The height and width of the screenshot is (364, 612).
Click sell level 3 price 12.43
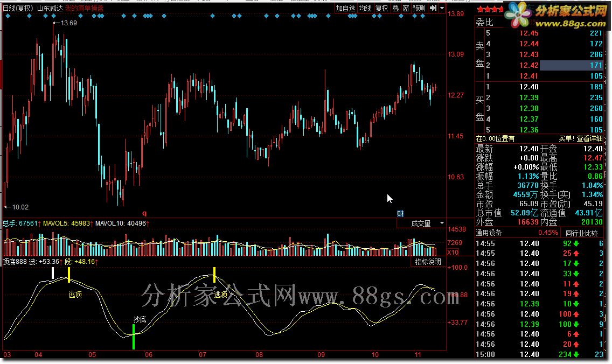[x=529, y=54]
